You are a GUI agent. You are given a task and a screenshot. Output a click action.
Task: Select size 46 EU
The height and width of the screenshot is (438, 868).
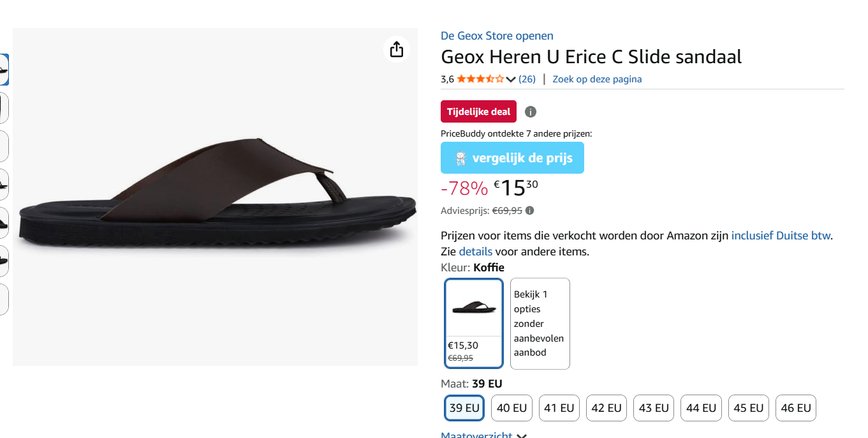coord(795,407)
